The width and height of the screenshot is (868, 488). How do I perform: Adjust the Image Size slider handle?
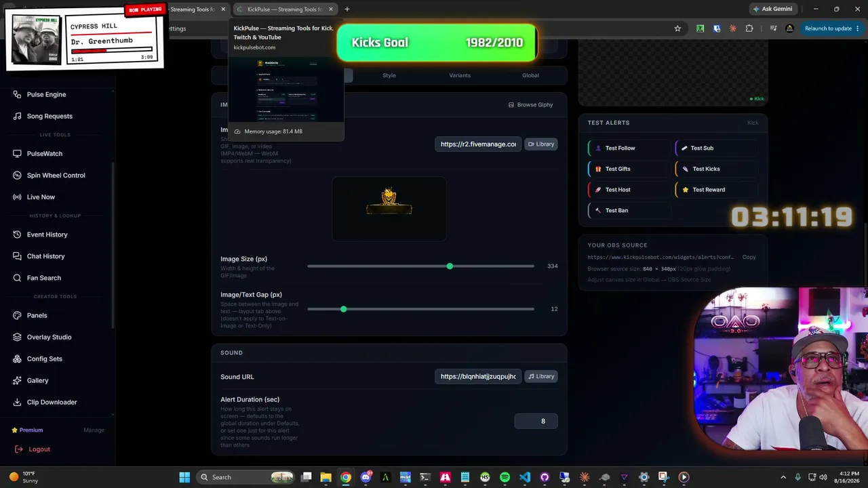point(450,266)
